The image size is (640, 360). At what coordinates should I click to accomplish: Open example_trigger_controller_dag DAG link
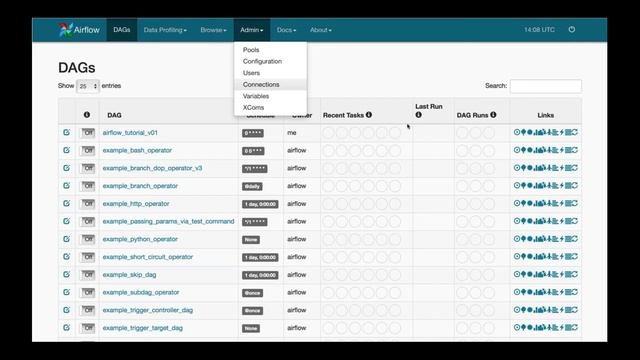[x=148, y=310]
